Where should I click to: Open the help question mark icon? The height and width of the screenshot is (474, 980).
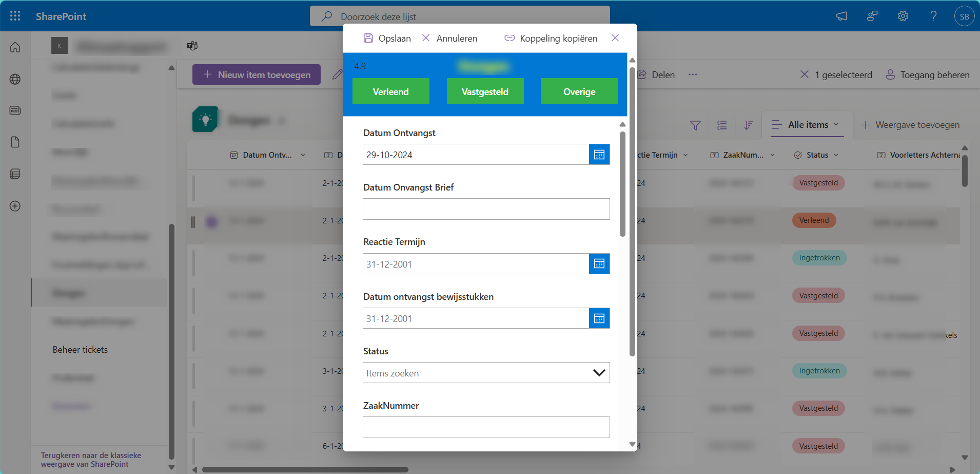coord(933,16)
